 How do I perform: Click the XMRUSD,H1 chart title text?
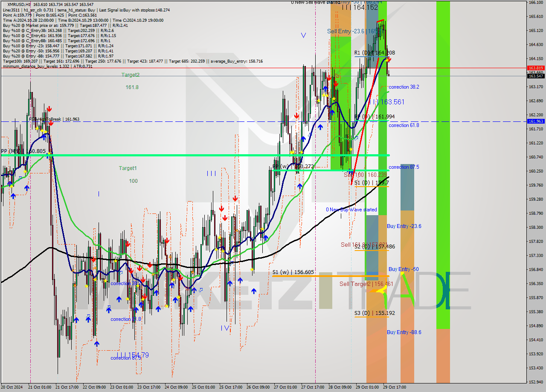tap(19, 4)
